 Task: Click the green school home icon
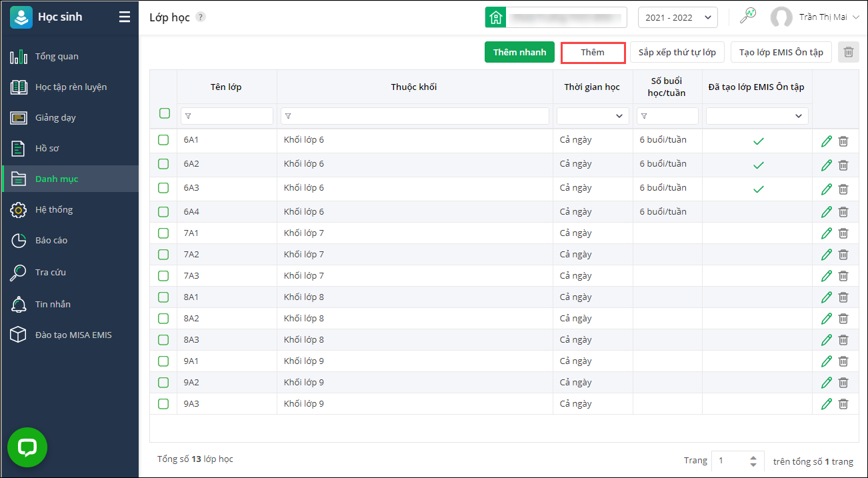(495, 17)
